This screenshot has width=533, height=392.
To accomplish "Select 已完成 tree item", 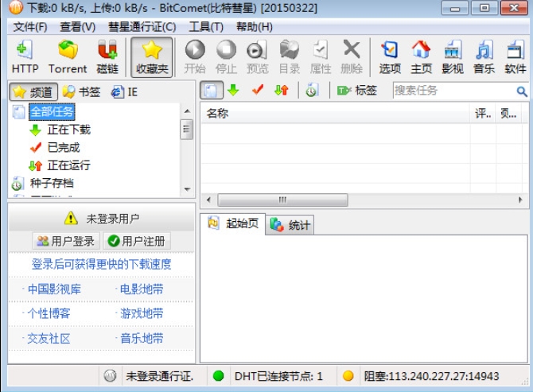I will coord(64,147).
